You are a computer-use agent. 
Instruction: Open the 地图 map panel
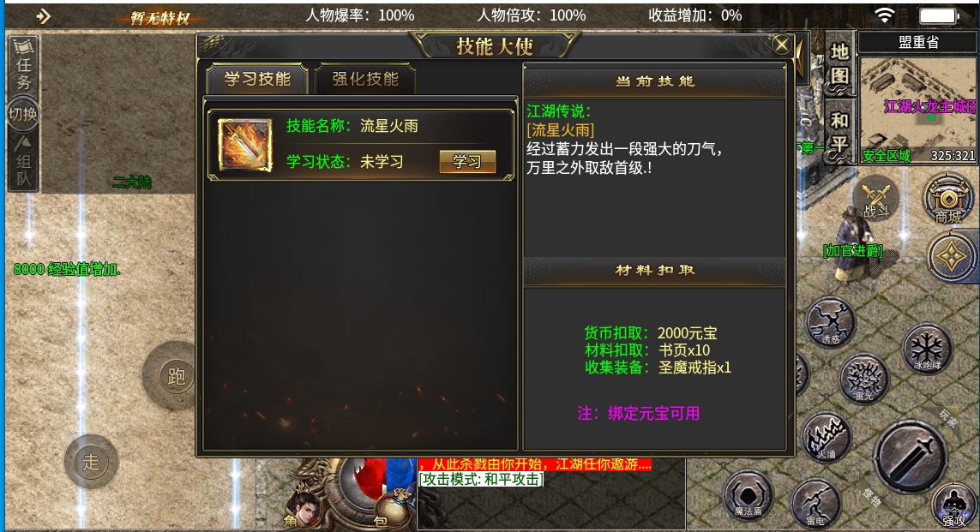[x=839, y=63]
